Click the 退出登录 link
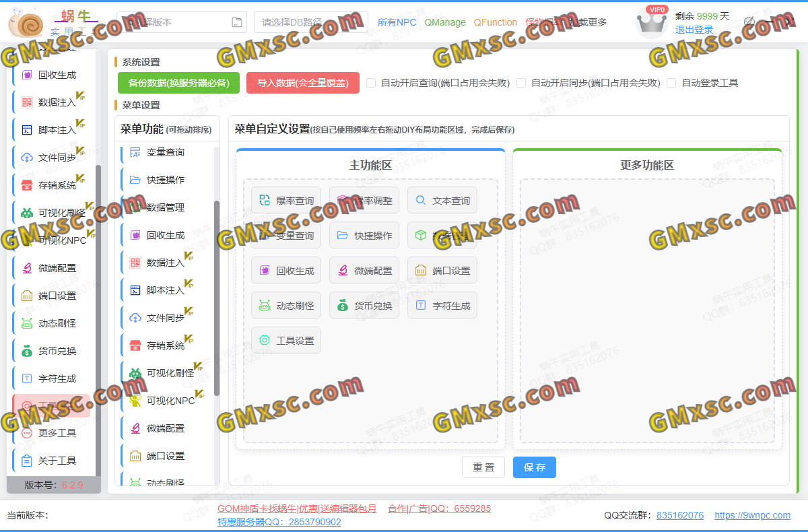The width and height of the screenshot is (808, 532). tap(694, 30)
